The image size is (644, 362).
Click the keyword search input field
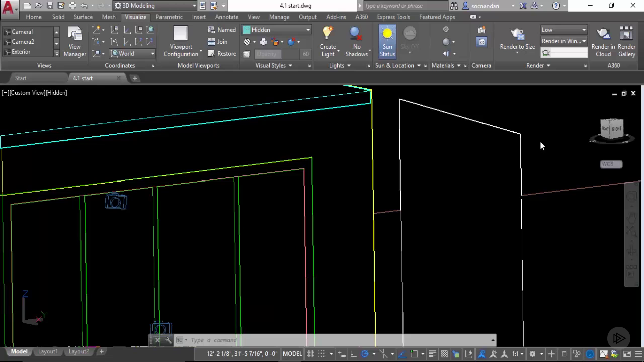(x=405, y=6)
